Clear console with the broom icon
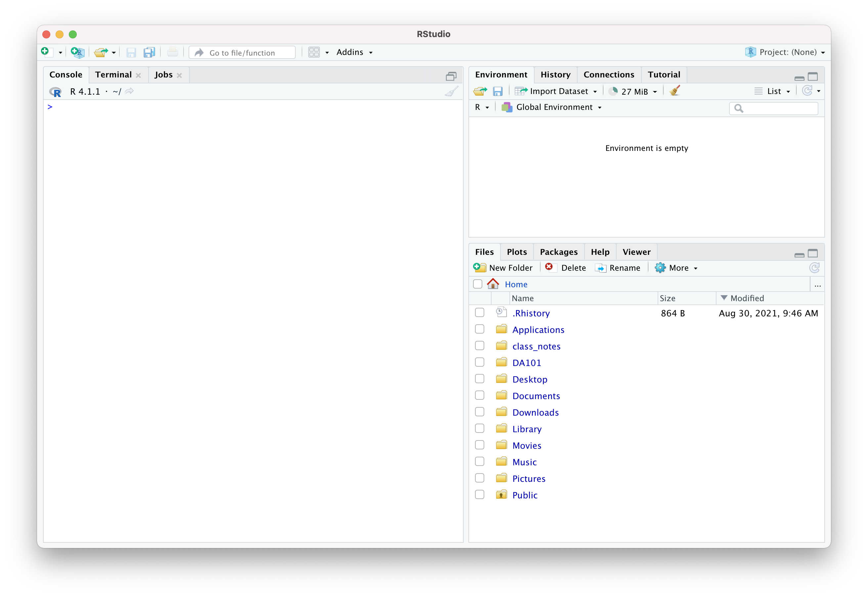 (452, 91)
